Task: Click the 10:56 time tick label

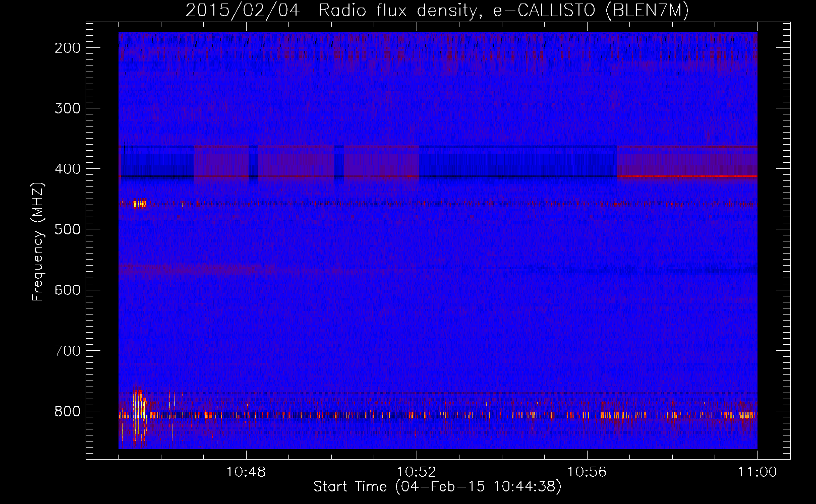Action: coord(587,472)
